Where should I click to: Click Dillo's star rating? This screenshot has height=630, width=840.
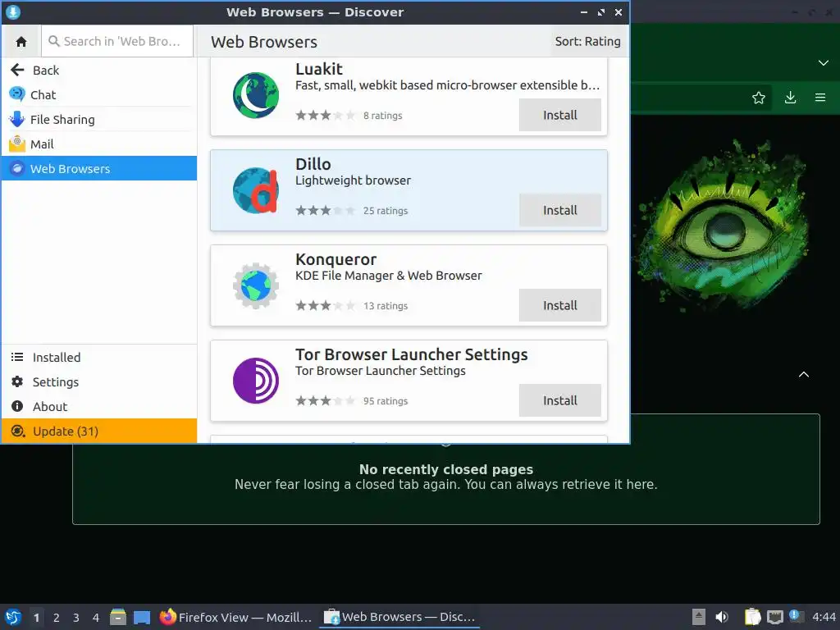(325, 211)
